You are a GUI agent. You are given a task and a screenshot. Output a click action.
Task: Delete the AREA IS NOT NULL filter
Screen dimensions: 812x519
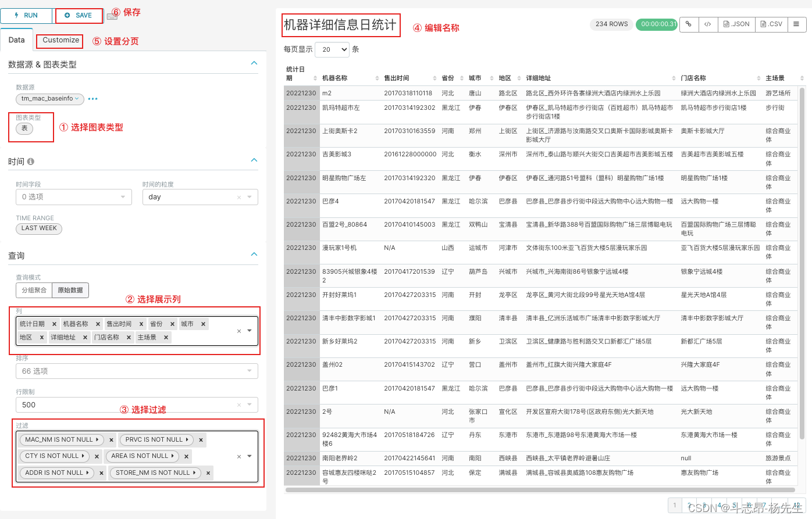pyautogui.click(x=186, y=457)
